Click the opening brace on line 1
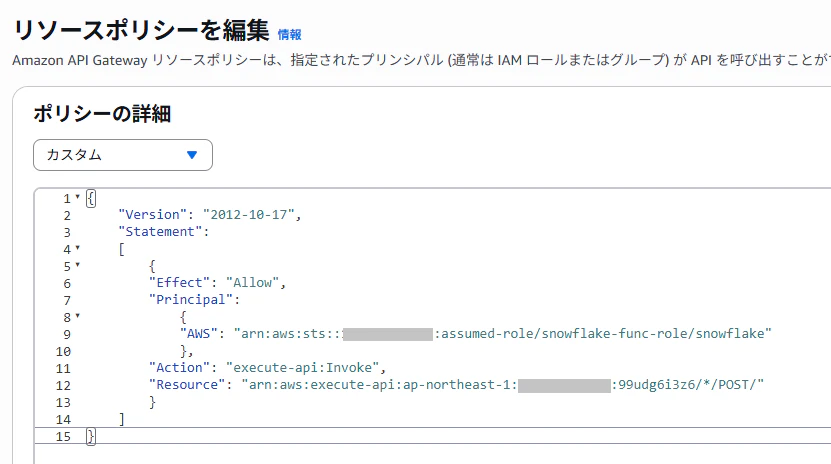 [x=91, y=199]
